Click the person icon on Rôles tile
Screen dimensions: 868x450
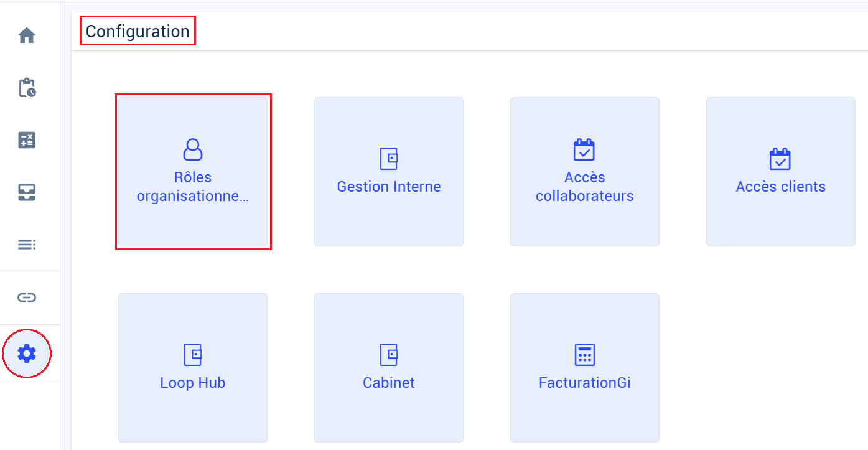click(193, 150)
